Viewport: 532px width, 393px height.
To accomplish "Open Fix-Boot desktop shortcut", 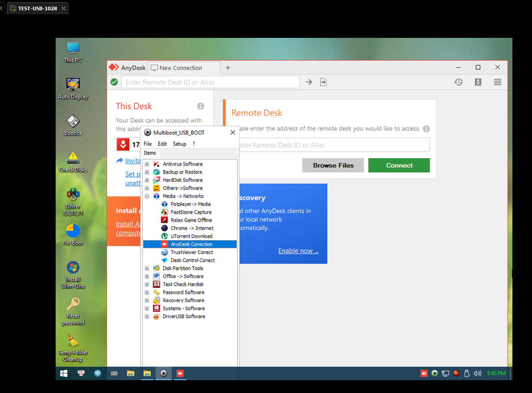I will 73,235.
